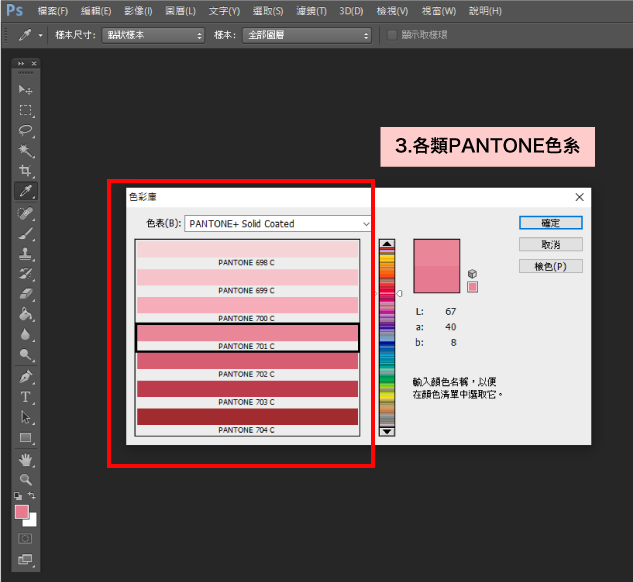
Task: Open the Select menu
Action: pos(268,11)
